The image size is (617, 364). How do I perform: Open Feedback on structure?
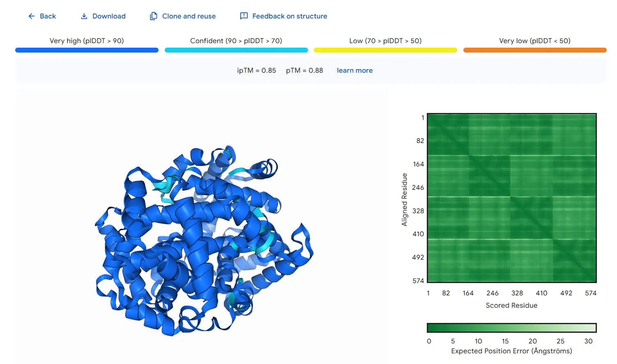[x=290, y=16]
